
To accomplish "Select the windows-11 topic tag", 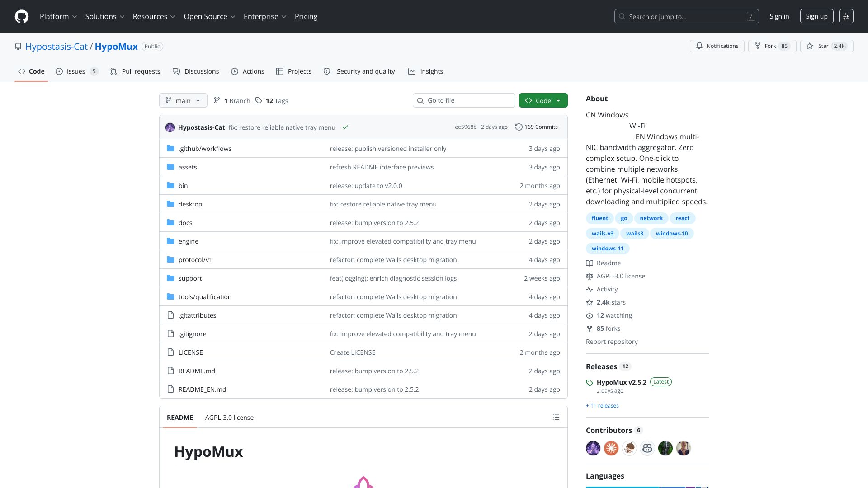I will 608,249.
